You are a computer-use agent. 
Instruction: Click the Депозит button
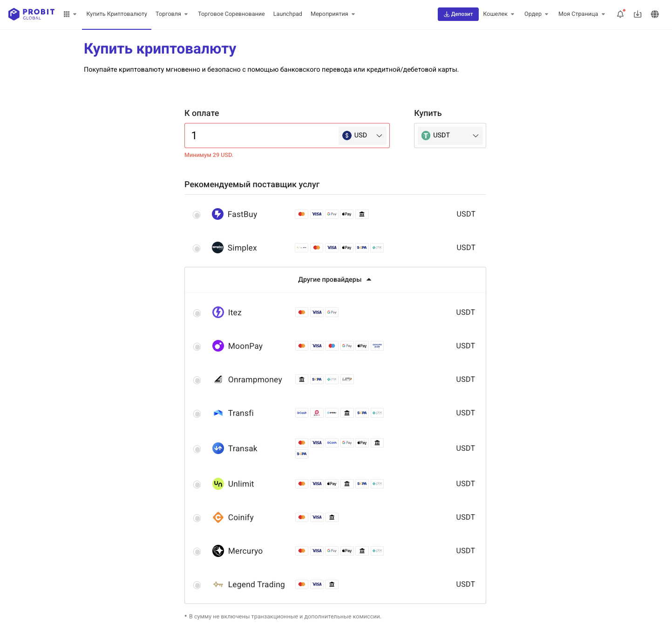[x=458, y=14]
